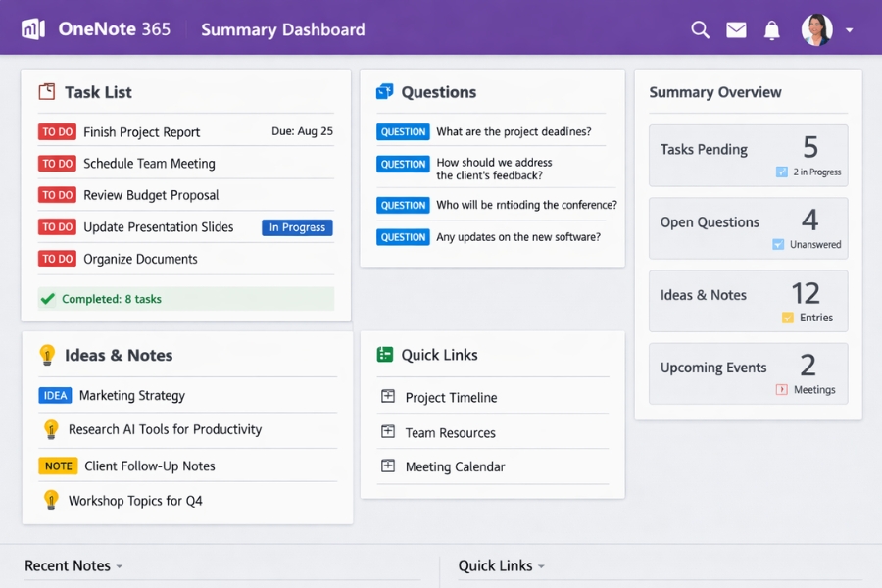882x588 pixels.
Task: Toggle the green Completed tasks checkmark
Action: tap(48, 299)
